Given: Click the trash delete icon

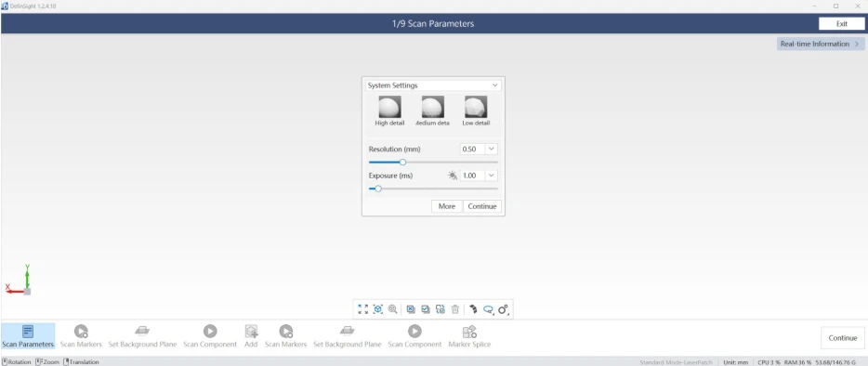Looking at the screenshot, I should click(x=455, y=309).
